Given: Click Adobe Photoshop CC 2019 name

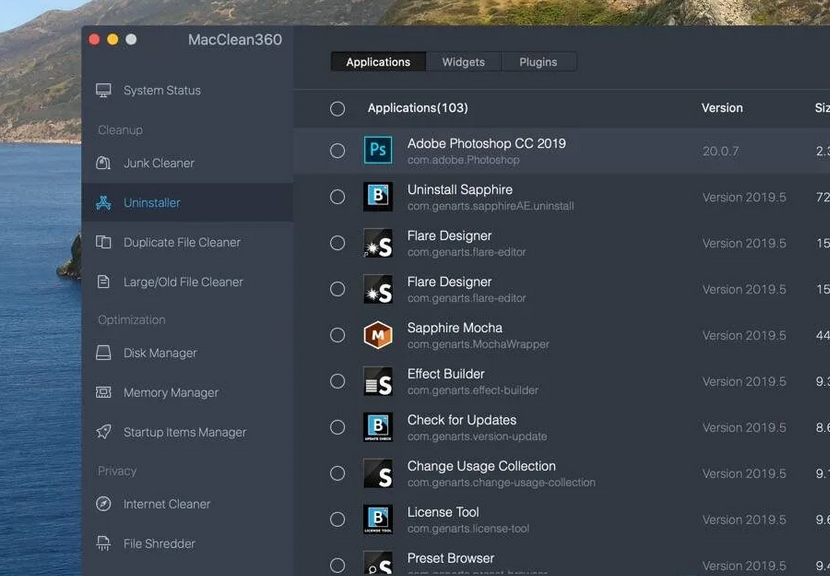Looking at the screenshot, I should (x=486, y=143).
